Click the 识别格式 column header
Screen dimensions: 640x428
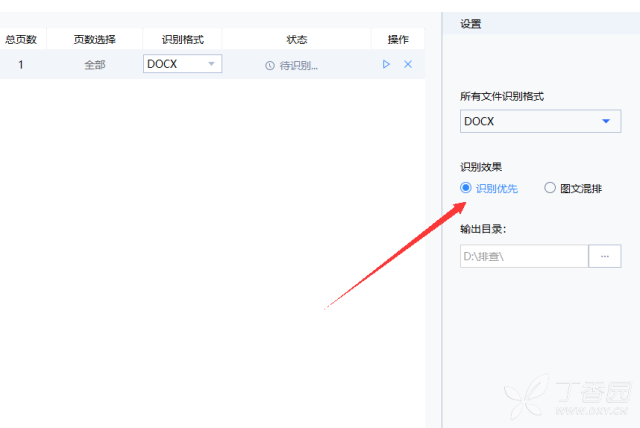[182, 39]
